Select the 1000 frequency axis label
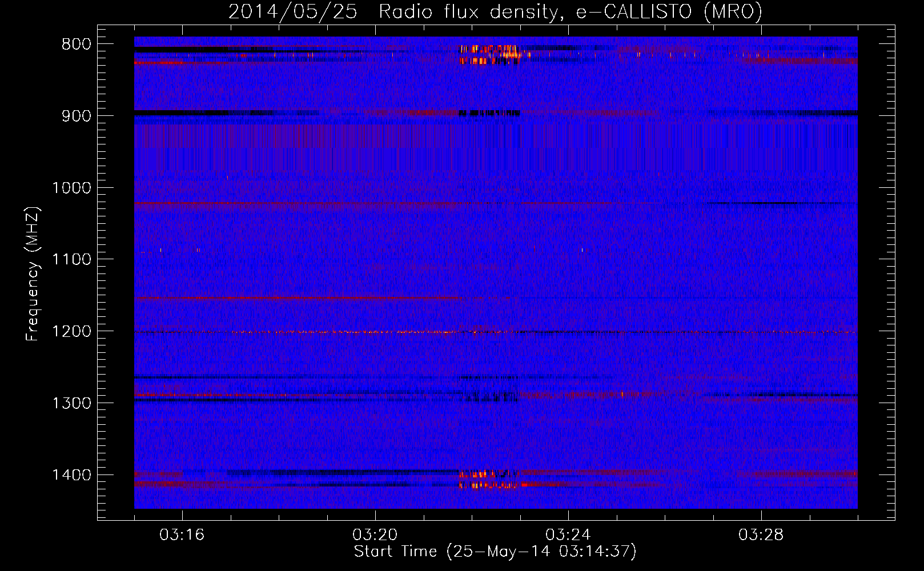 71,188
